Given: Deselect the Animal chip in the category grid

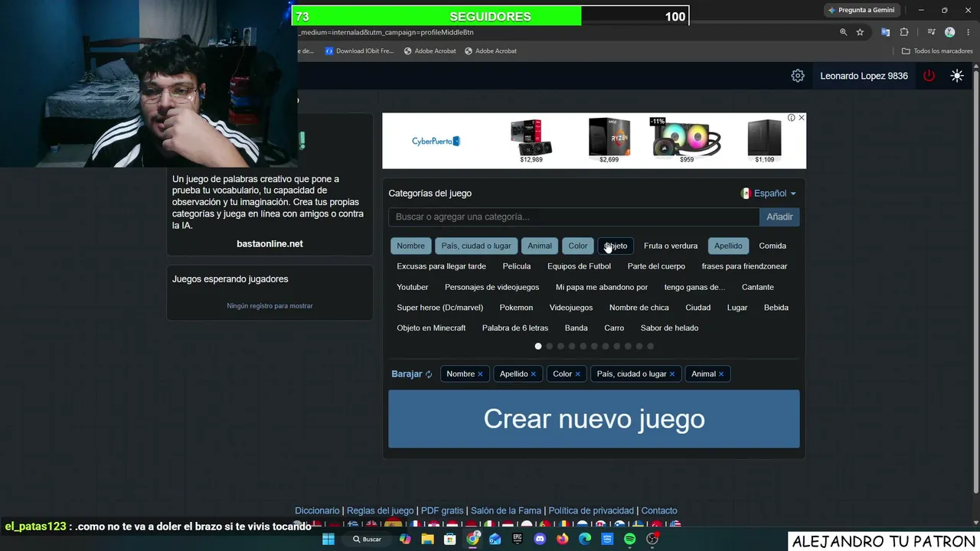Looking at the screenshot, I should coord(540,246).
